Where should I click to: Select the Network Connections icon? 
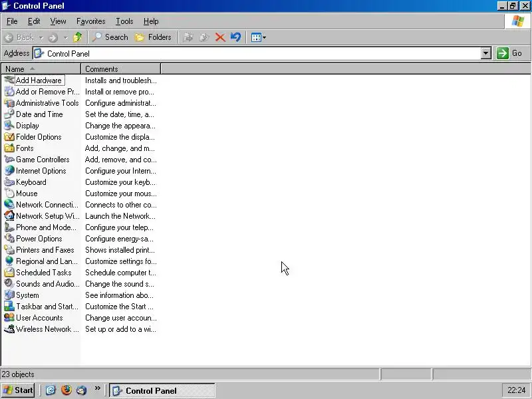point(9,205)
